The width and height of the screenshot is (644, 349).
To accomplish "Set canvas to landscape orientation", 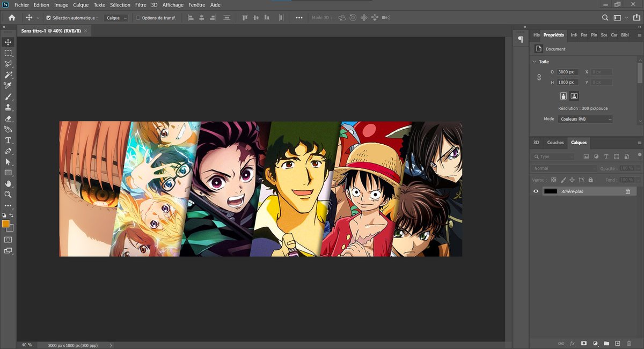I will [574, 96].
